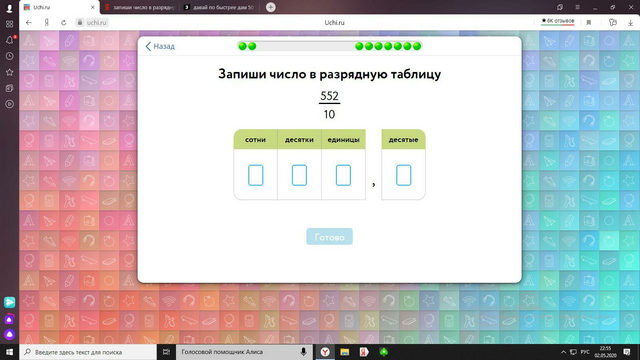Click the единицы input box
640x360 pixels.
(343, 175)
